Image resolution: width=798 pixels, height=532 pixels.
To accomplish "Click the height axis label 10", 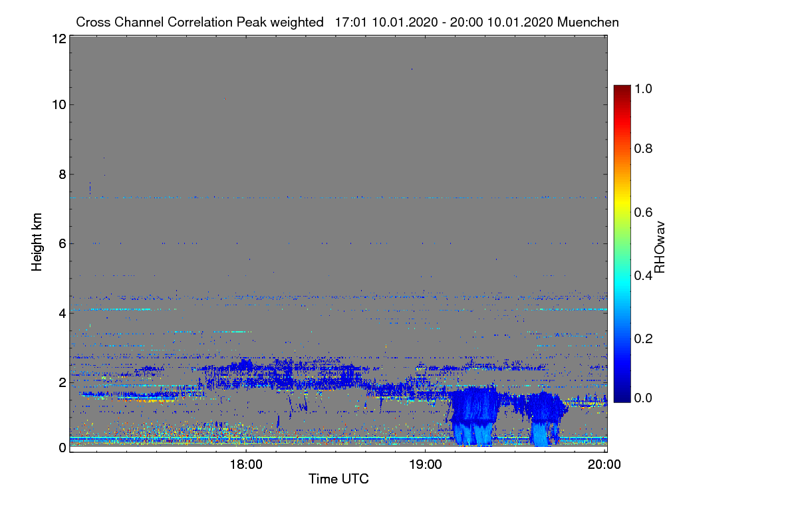I will pos(59,104).
